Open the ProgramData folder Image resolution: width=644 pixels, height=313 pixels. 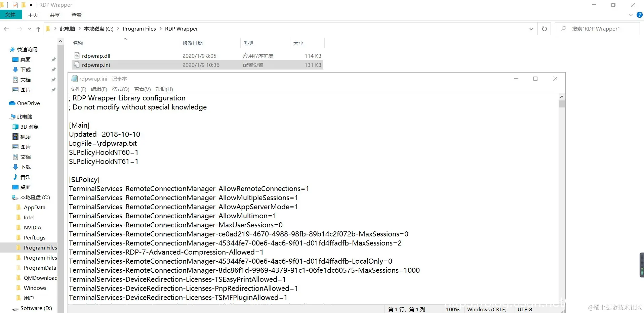pyautogui.click(x=40, y=268)
